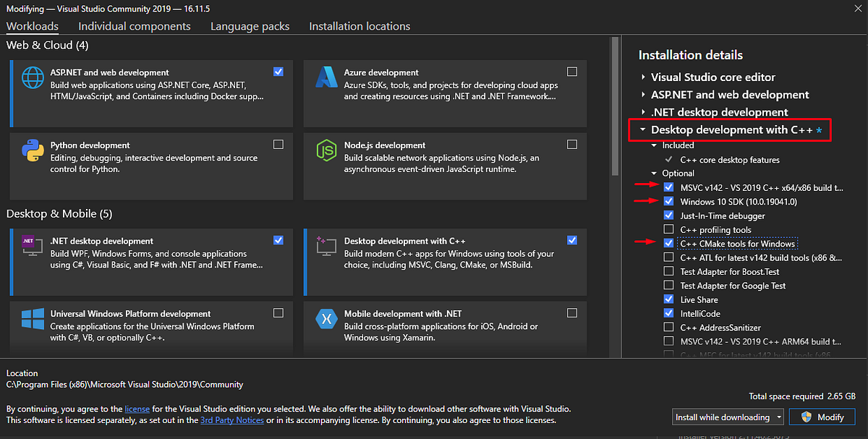Open the license link
Screen dimensions: 868x439
click(136, 409)
